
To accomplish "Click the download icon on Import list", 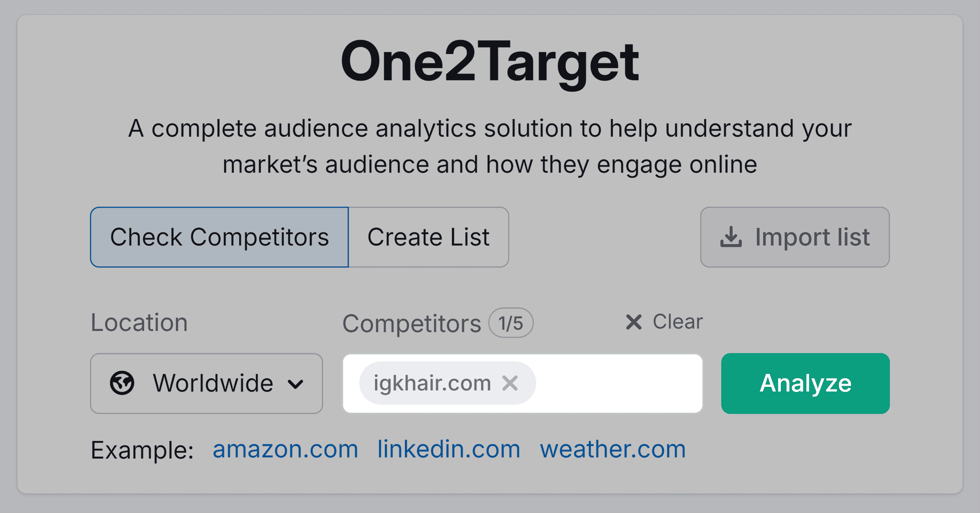I will [x=731, y=237].
